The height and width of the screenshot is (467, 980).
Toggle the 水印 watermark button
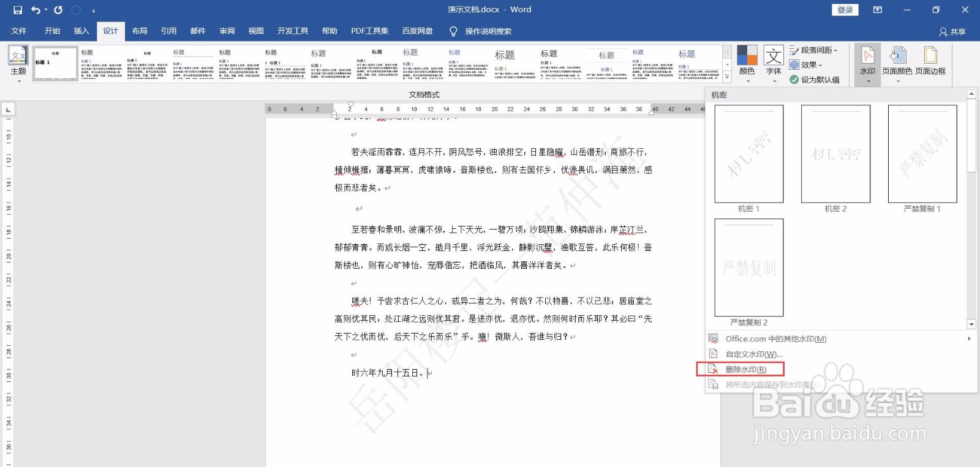[x=867, y=64]
